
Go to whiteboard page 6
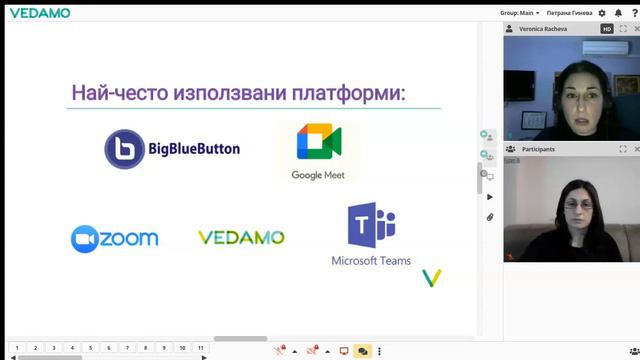109,348
